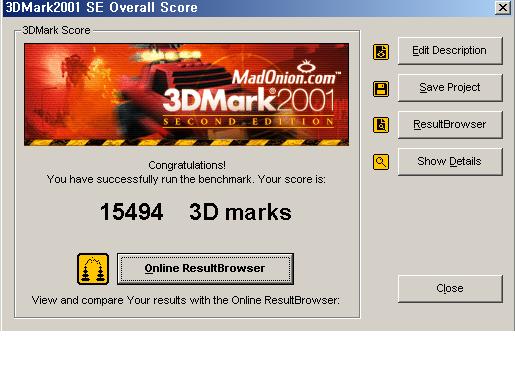This screenshot has height=384, width=515.
Task: Open the Edit Description dialog button
Action: [x=450, y=51]
